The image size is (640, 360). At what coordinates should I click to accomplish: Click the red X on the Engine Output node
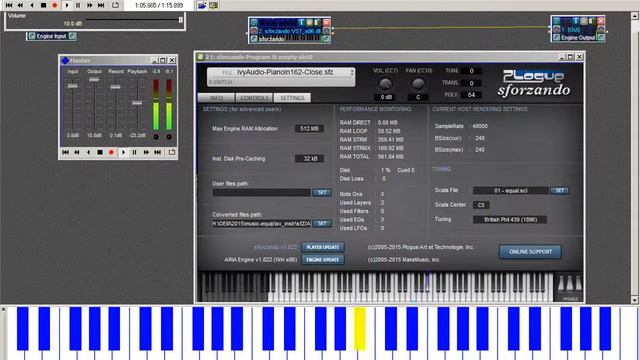600,20
